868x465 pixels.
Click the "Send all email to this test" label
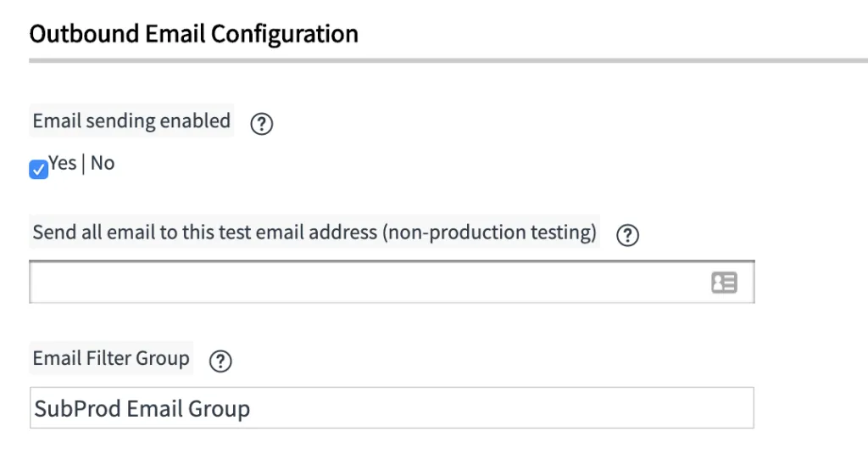(170, 232)
